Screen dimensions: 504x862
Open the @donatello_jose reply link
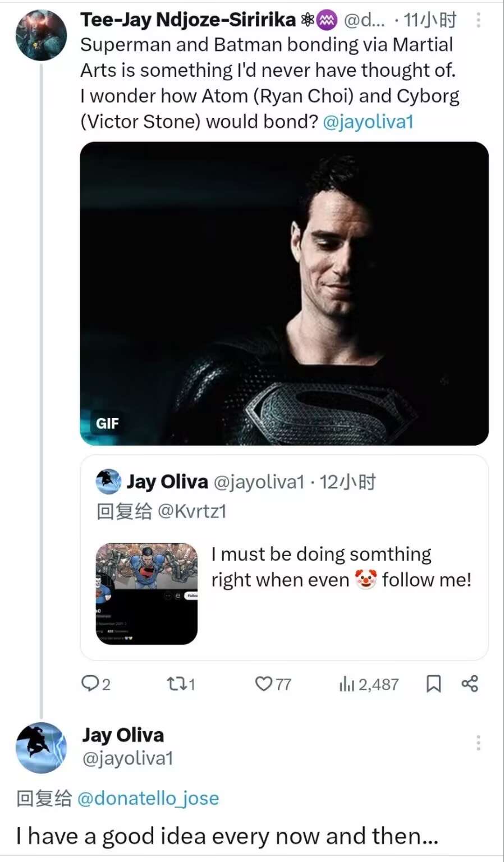point(148,798)
